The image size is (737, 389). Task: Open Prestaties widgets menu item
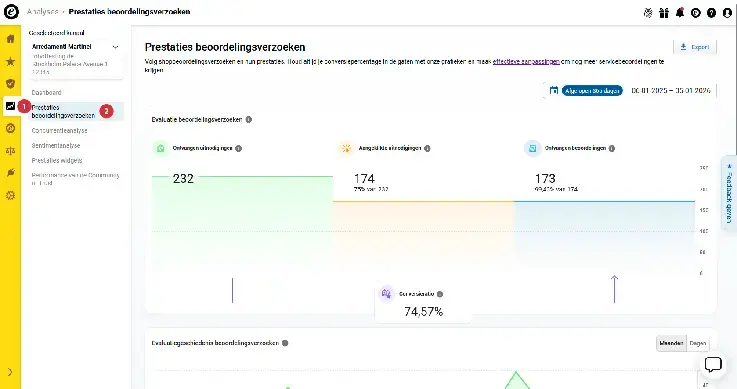(x=57, y=161)
